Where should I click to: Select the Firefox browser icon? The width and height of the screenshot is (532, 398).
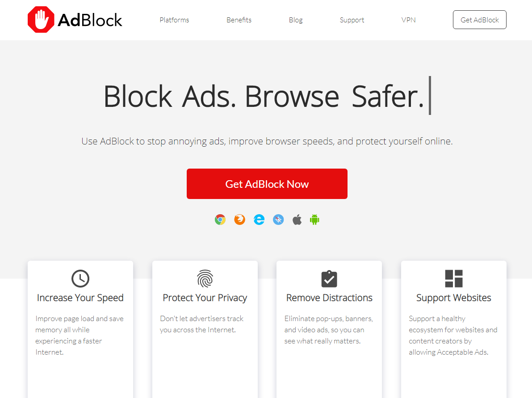pyautogui.click(x=239, y=220)
